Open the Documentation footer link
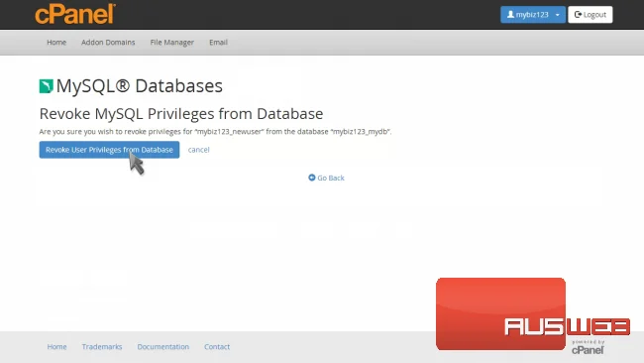This screenshot has height=363, width=644. click(163, 346)
